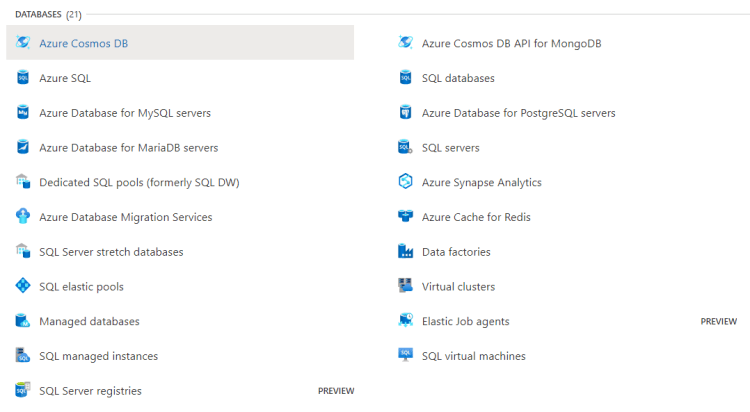Select SQL Server stretch databases
This screenshot has width=750, height=412.
pyautogui.click(x=111, y=252)
